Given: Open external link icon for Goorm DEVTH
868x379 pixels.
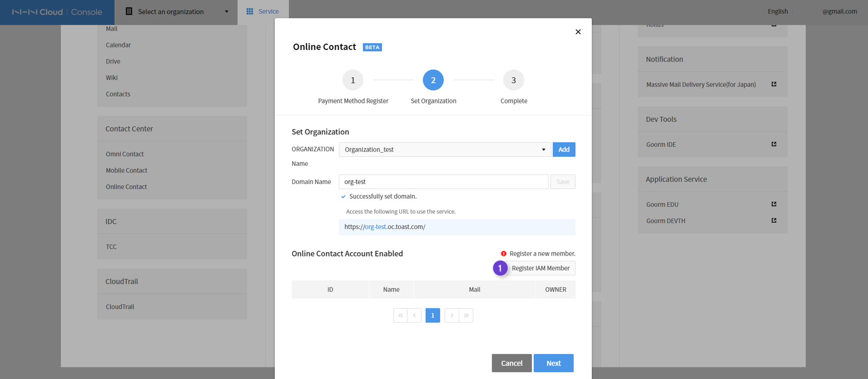Looking at the screenshot, I should coord(774,221).
